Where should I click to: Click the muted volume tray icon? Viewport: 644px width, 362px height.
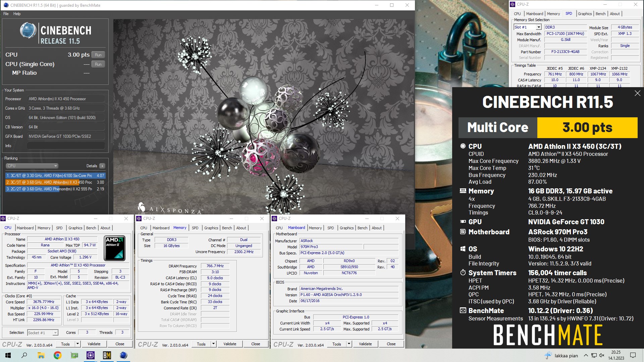pos(602,355)
